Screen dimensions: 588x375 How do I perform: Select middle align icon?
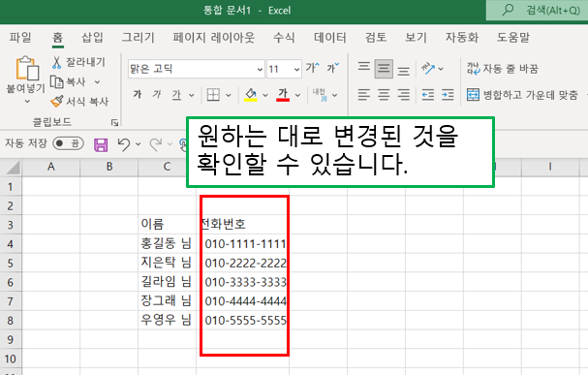(384, 69)
